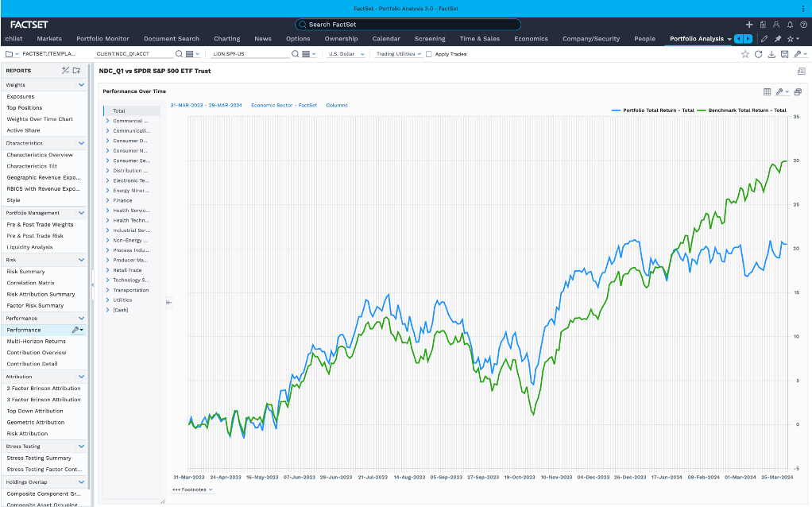Switch chart to table grid view icon
Screen dimensions: 812x507
click(x=767, y=91)
